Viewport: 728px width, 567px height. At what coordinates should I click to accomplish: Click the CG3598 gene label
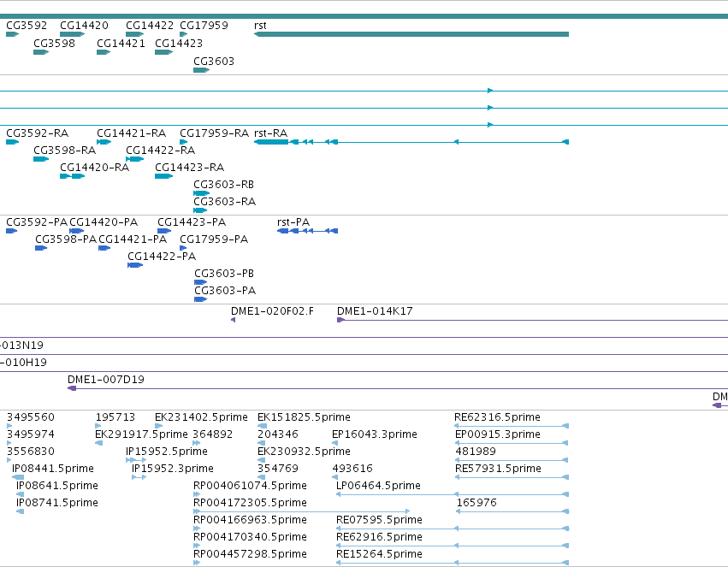[x=54, y=43]
